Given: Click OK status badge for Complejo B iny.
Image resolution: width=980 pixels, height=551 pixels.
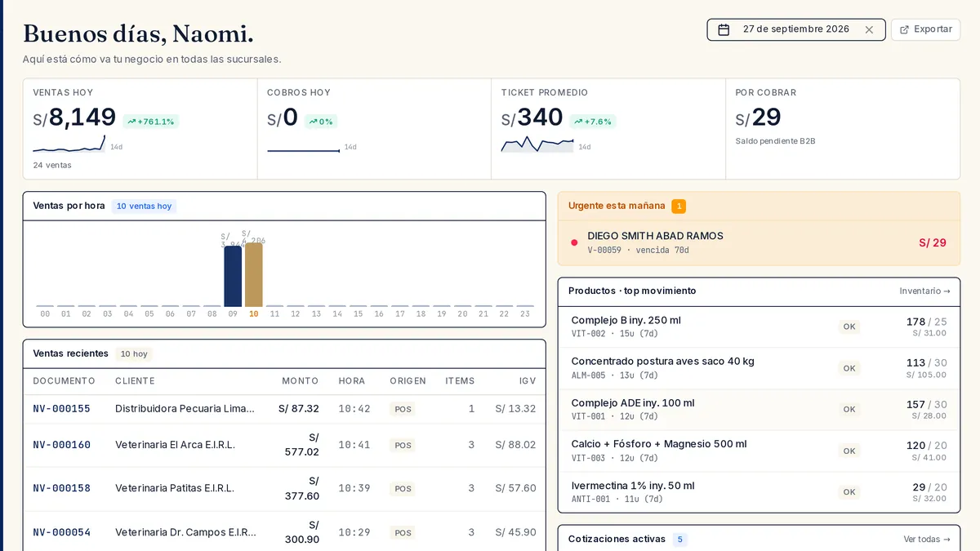Looking at the screenshot, I should tap(849, 327).
